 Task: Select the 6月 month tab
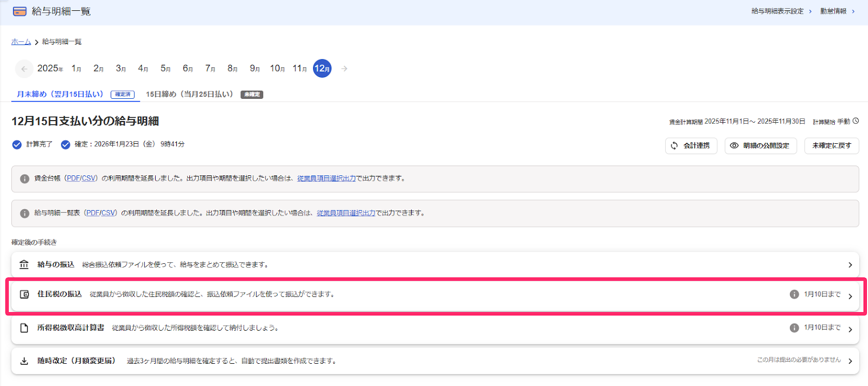188,68
